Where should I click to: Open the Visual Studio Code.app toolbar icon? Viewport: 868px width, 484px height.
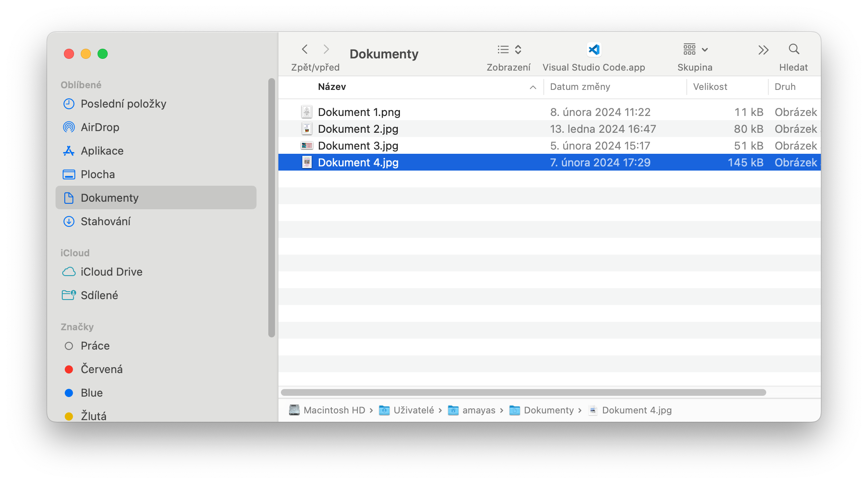(x=593, y=50)
